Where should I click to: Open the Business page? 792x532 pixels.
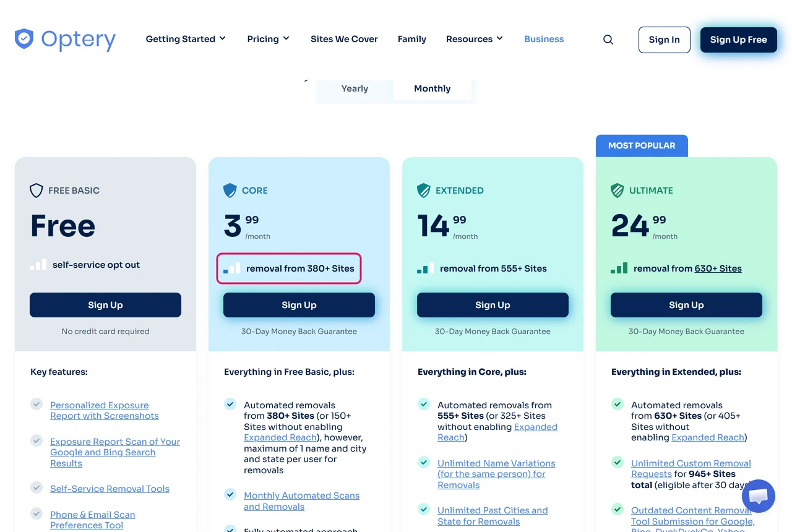544,39
